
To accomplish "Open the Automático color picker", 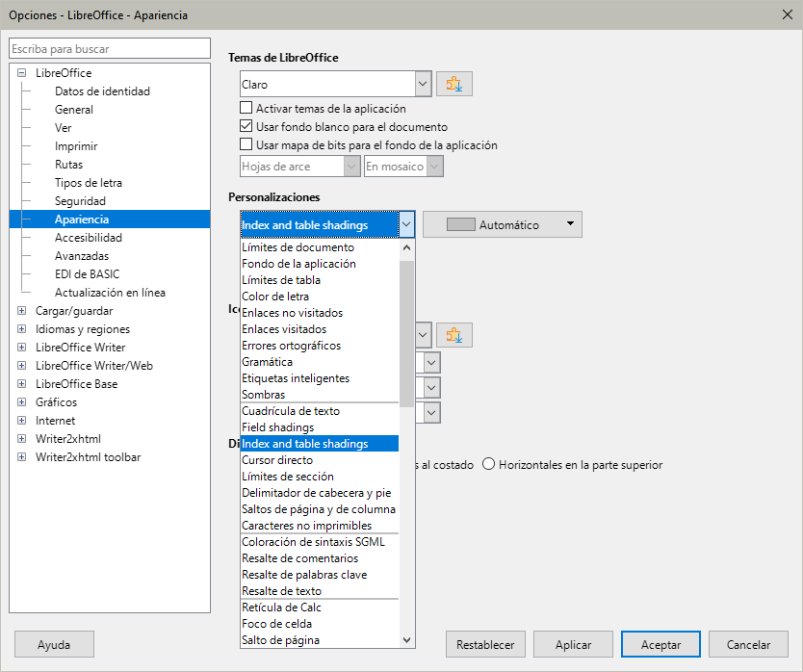I will (x=503, y=224).
